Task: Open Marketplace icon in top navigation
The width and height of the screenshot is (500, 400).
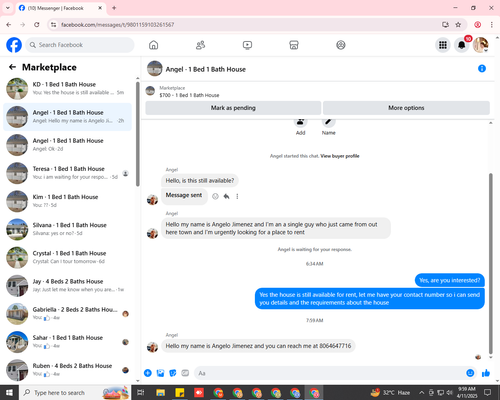Action: (294, 45)
